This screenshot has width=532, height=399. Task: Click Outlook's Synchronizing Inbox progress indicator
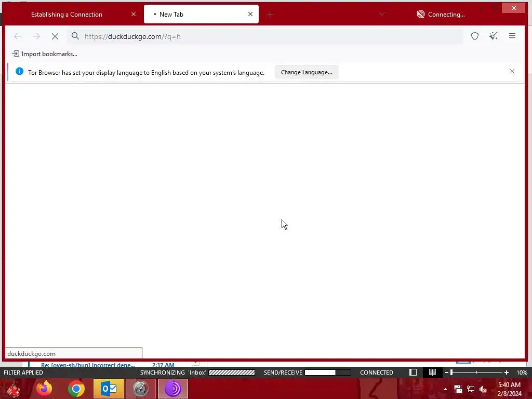232,373
